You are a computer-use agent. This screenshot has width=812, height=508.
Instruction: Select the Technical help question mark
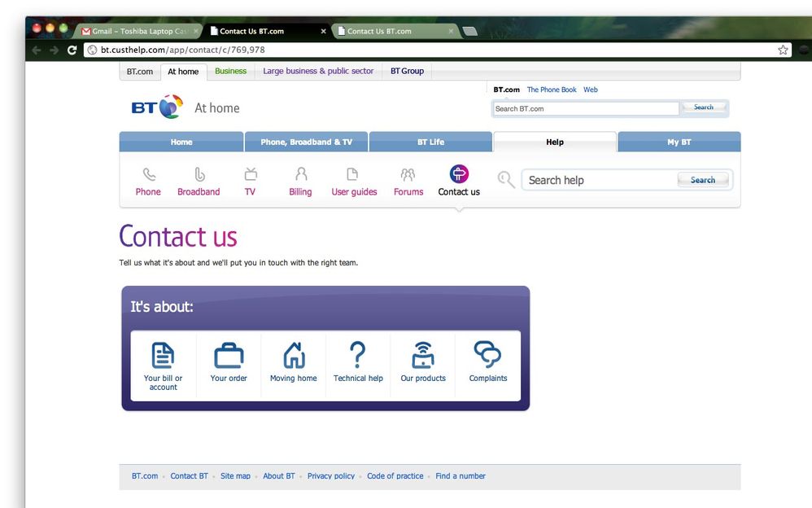tap(358, 355)
